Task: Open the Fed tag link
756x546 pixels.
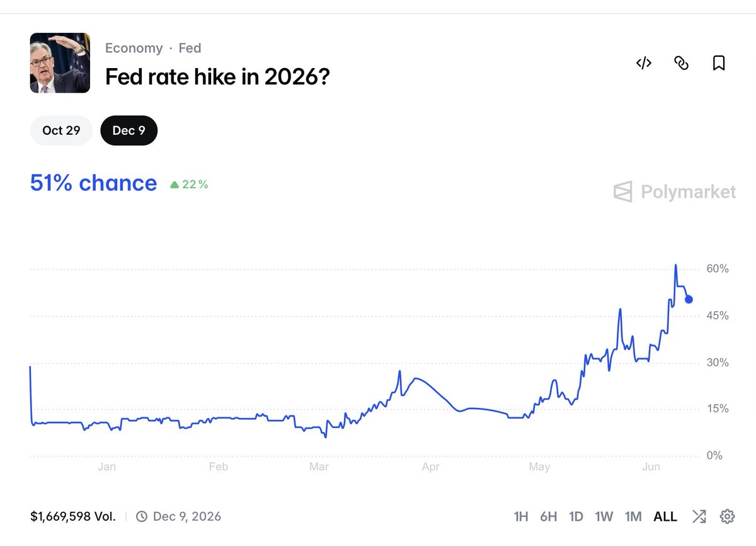Action: coord(190,48)
